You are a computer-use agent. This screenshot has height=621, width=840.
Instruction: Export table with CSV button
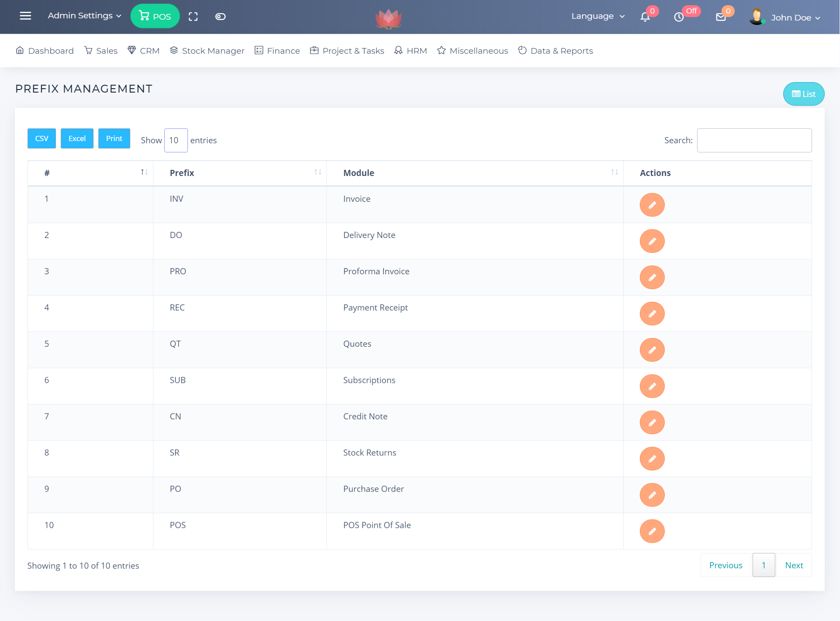(42, 138)
